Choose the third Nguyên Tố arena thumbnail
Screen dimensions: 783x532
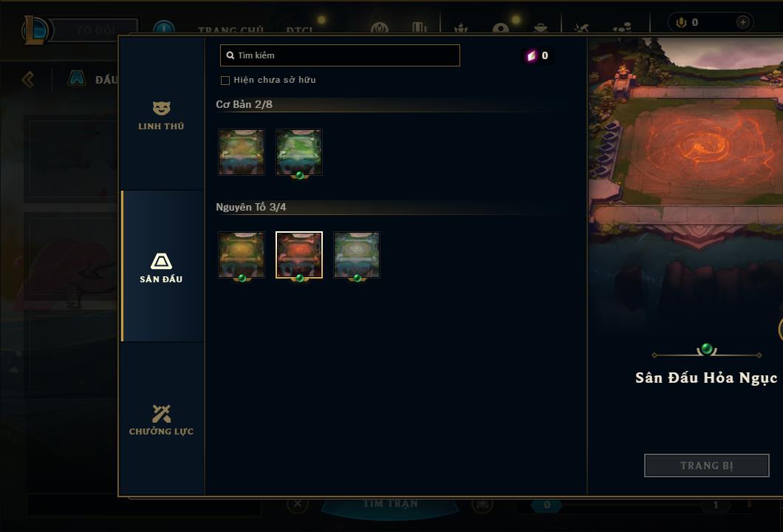[x=357, y=255]
